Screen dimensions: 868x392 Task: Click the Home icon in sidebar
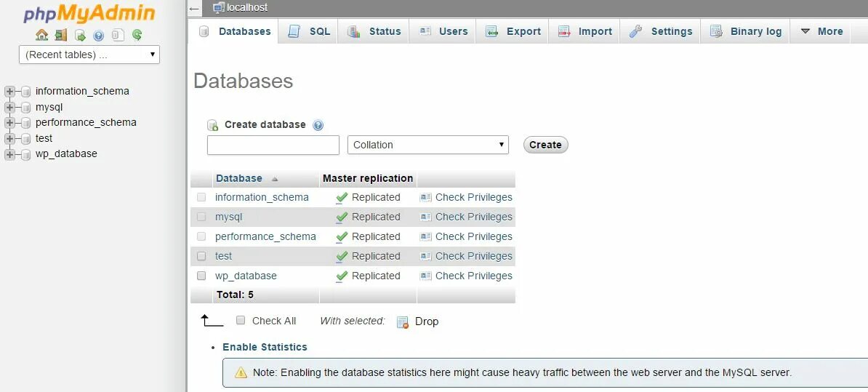point(41,35)
